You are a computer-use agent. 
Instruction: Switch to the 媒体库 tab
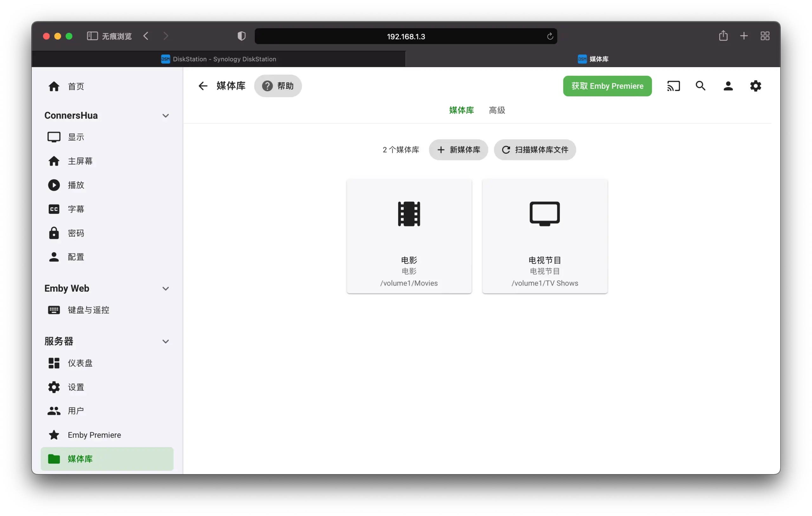pyautogui.click(x=461, y=110)
